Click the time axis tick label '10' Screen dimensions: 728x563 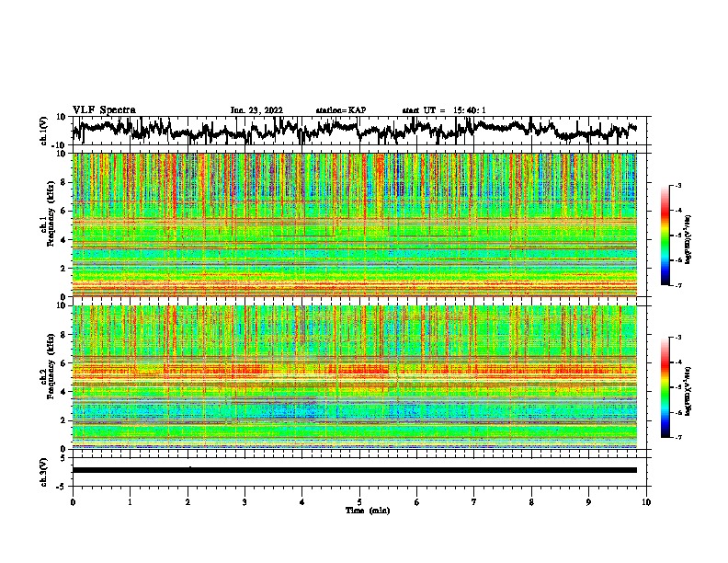646,502
